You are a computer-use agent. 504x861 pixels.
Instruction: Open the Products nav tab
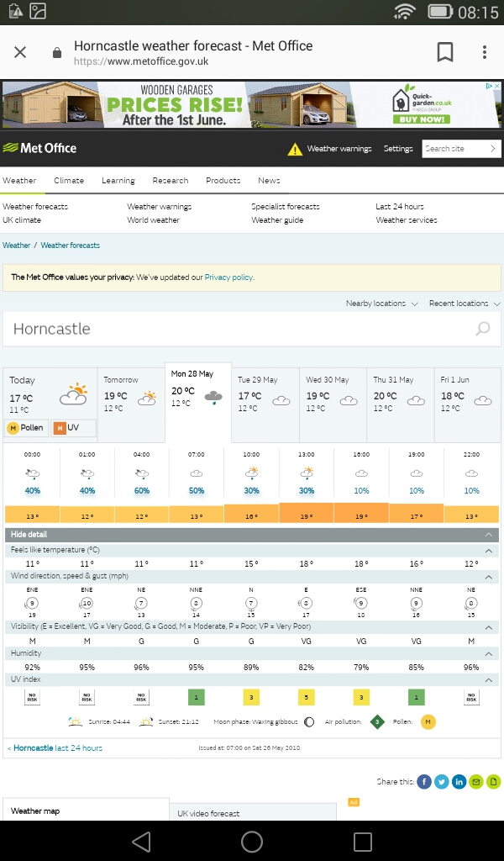[x=223, y=180]
